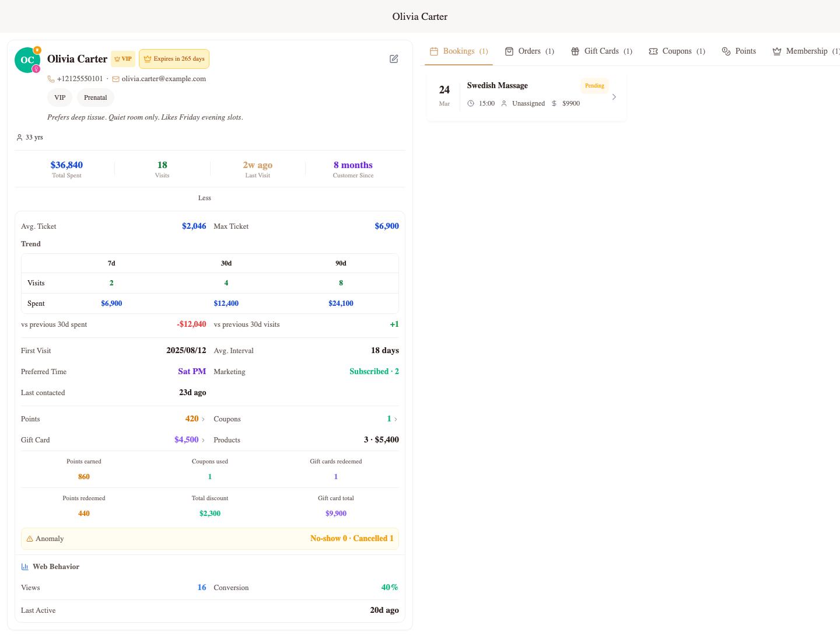Click the Conversion 40% value

(390, 588)
